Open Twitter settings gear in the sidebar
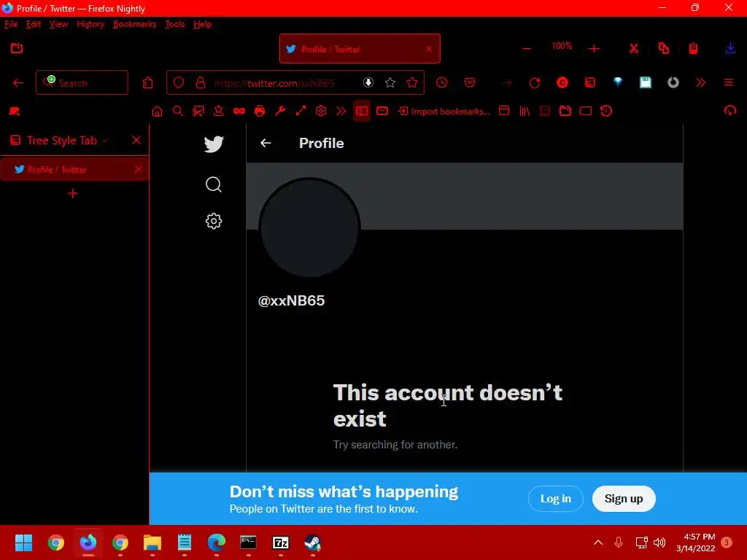Image resolution: width=747 pixels, height=560 pixels. 214,221
